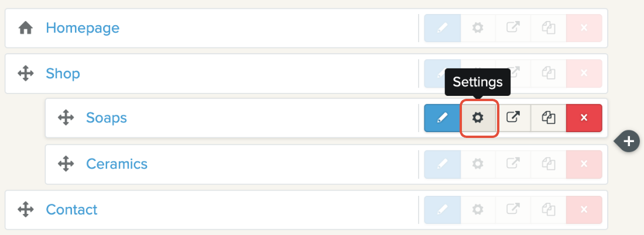The image size is (644, 235).
Task: Click the Soaps page move handle
Action: click(66, 118)
